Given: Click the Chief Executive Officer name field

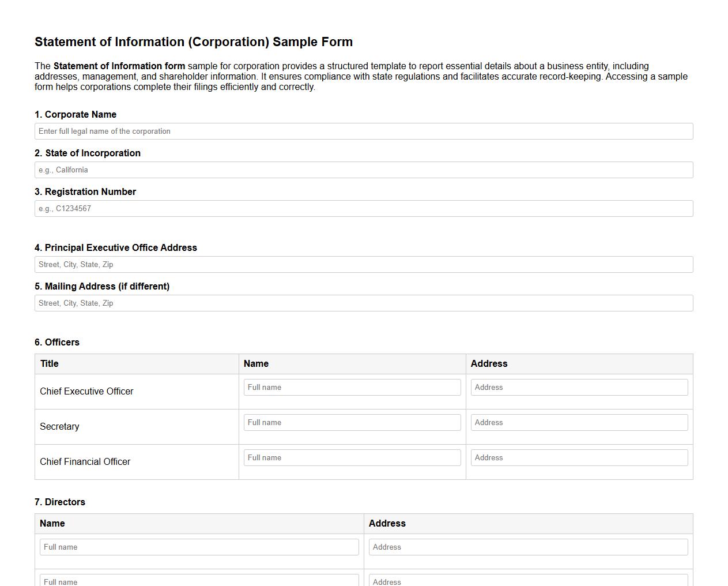Looking at the screenshot, I should [x=352, y=387].
